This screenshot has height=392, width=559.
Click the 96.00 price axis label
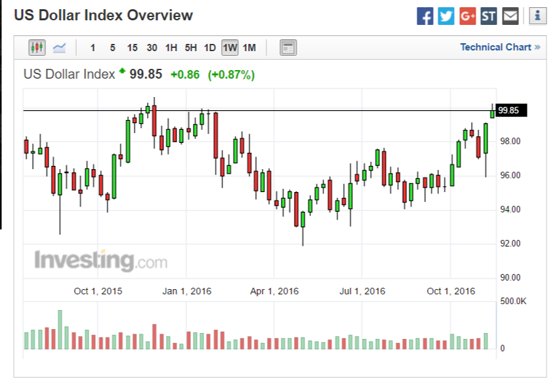coord(510,175)
